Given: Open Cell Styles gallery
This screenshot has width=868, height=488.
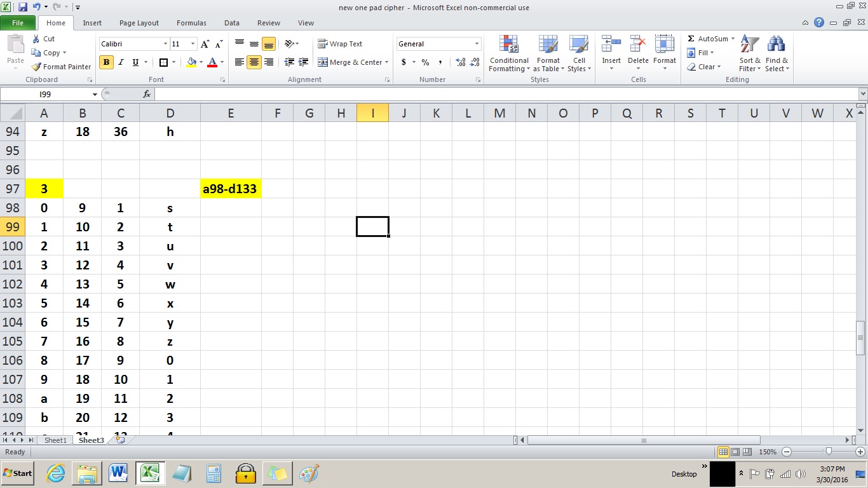Looking at the screenshot, I should click(578, 53).
